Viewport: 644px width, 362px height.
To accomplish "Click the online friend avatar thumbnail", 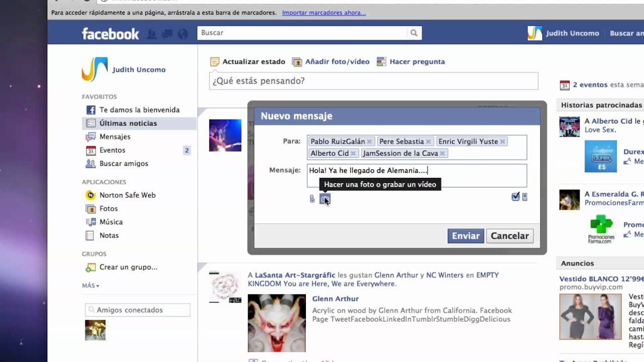I will tap(95, 330).
